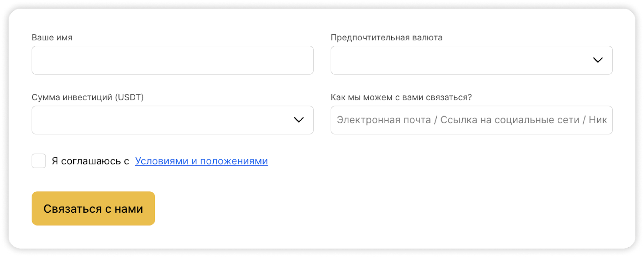
Task: Click the chevron icon in Предпочтительная валюта field
Action: (598, 60)
